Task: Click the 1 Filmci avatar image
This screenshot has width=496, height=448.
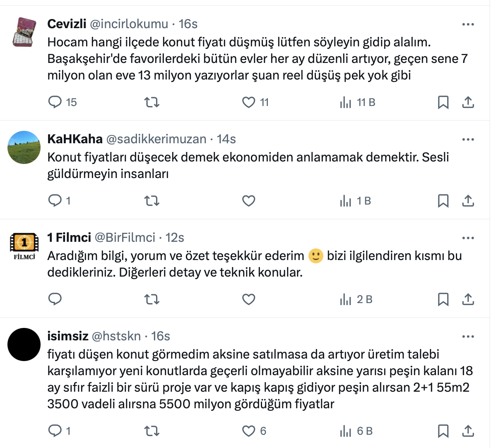Action: (24, 246)
